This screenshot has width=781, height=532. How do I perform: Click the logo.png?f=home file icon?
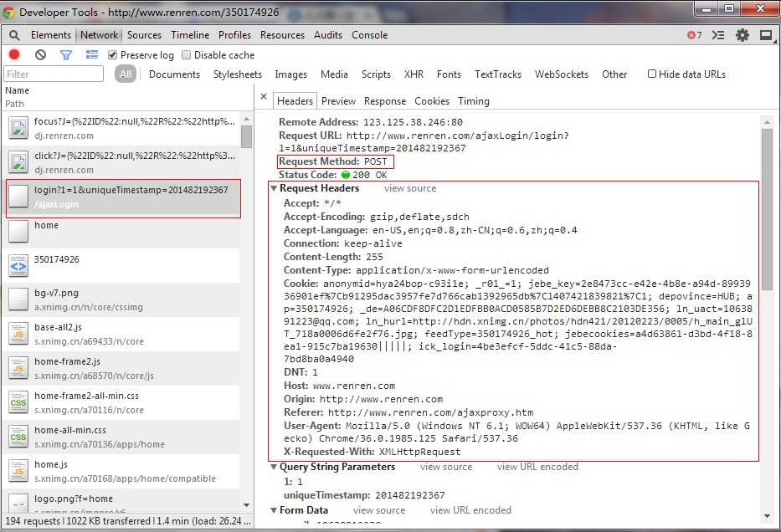18,503
